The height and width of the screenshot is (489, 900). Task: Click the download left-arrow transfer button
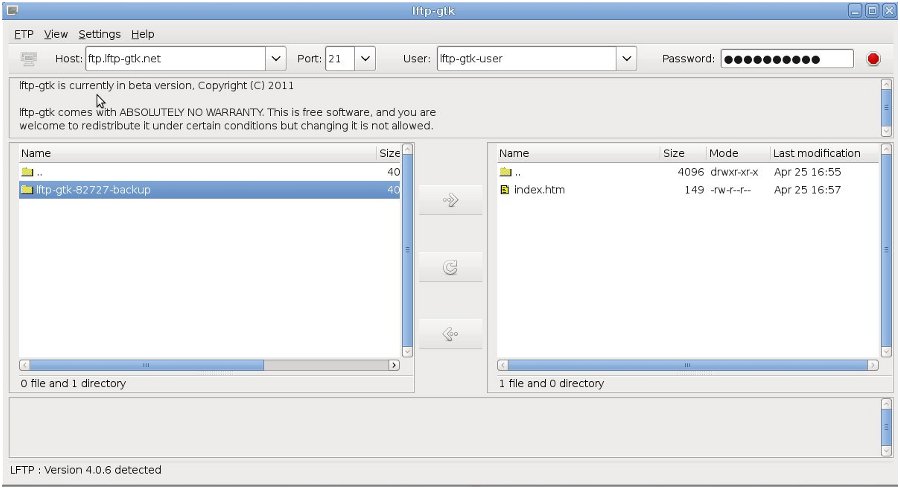451,334
